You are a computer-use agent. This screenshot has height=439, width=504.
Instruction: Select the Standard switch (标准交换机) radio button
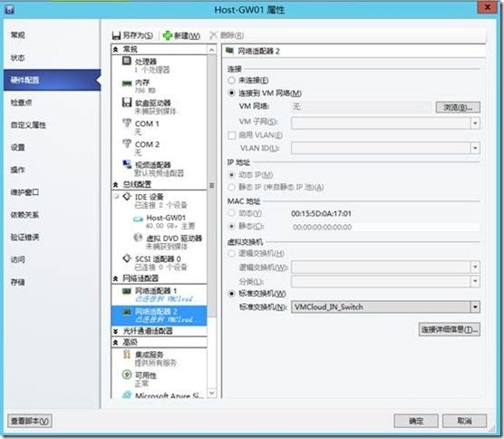(x=231, y=294)
